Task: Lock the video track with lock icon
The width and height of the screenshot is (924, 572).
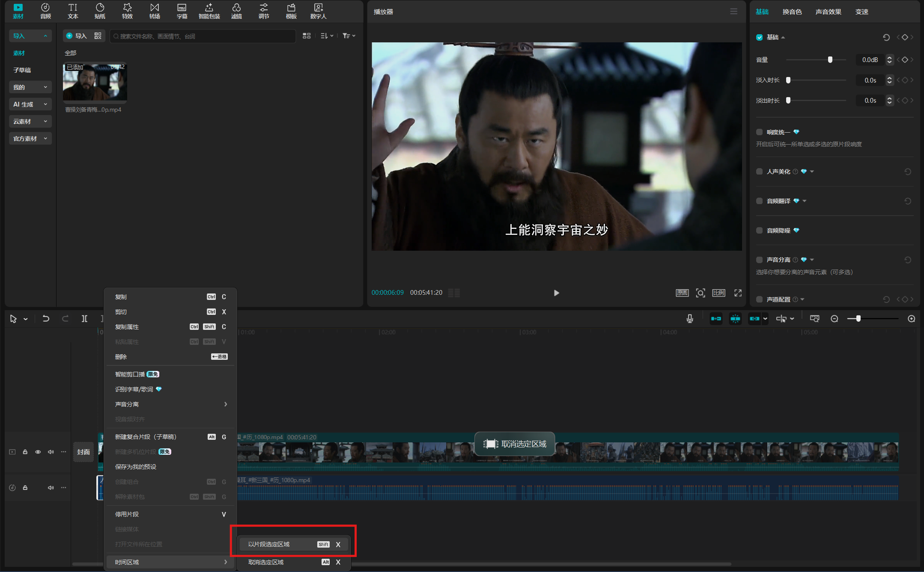Action: [x=25, y=452]
